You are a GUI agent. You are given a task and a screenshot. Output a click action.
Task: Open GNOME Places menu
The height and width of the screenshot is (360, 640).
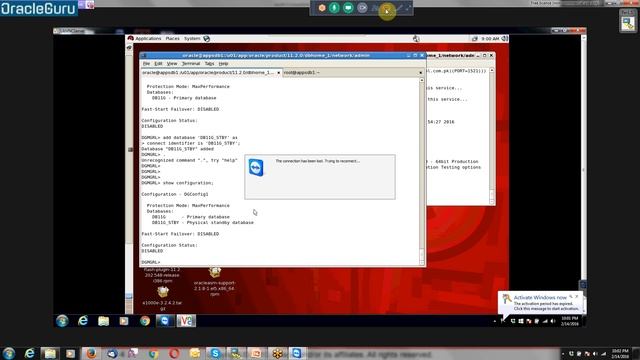172,38
